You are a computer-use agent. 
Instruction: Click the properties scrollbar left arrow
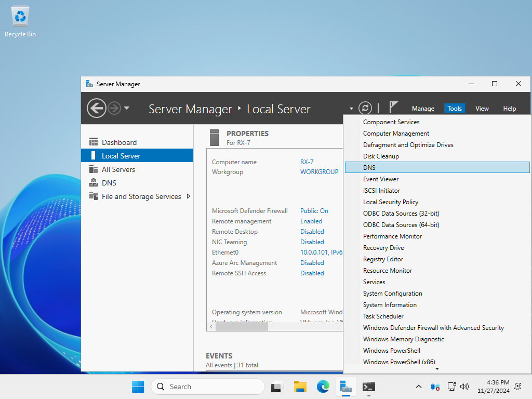click(211, 326)
